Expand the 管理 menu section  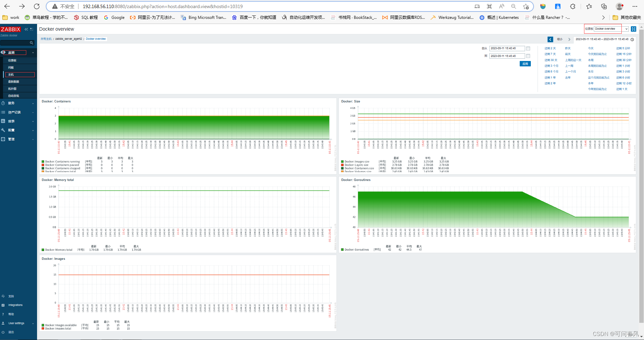33,139
